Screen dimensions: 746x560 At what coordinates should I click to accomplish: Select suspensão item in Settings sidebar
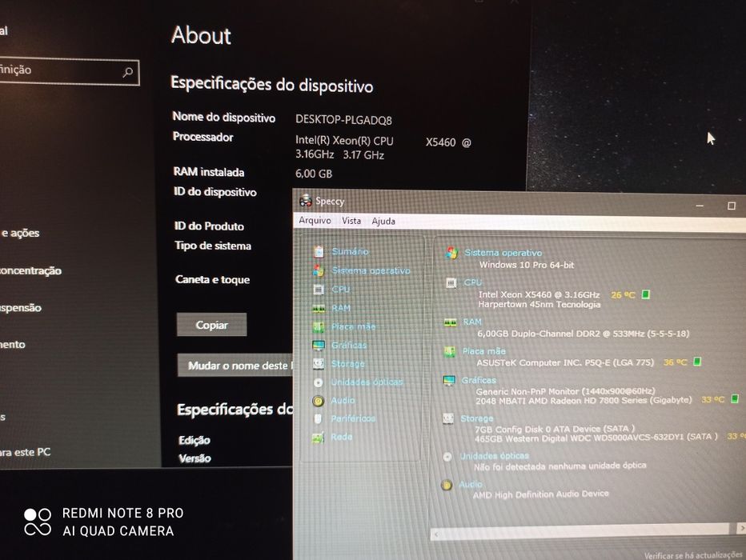click(x=21, y=307)
